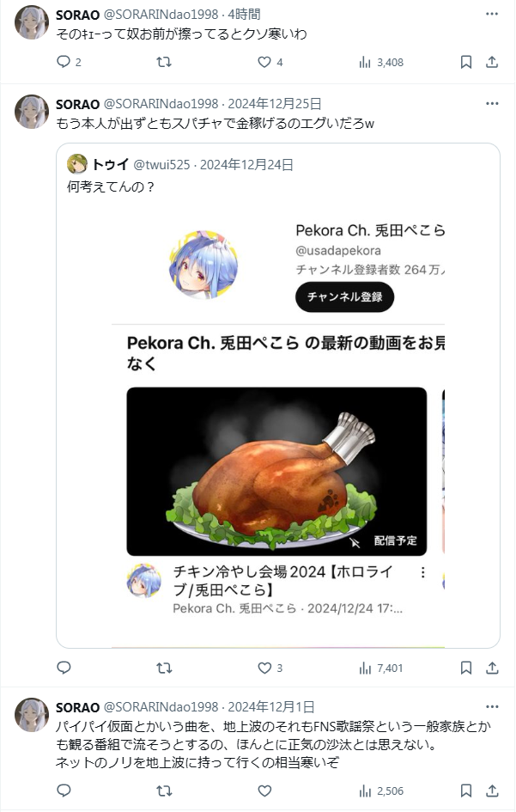Like the December 25 tweet with 3 likes

point(264,668)
